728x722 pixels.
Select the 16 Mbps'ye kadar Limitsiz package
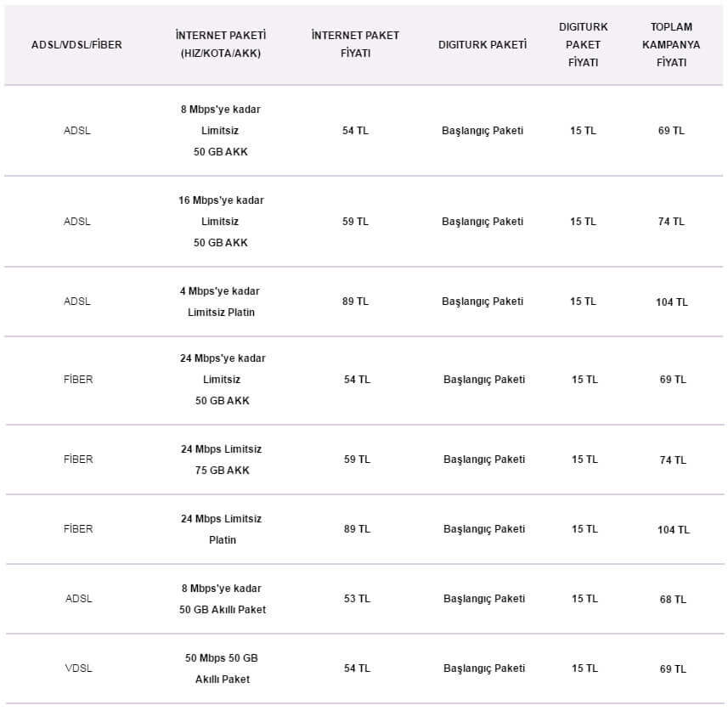[x=221, y=222]
